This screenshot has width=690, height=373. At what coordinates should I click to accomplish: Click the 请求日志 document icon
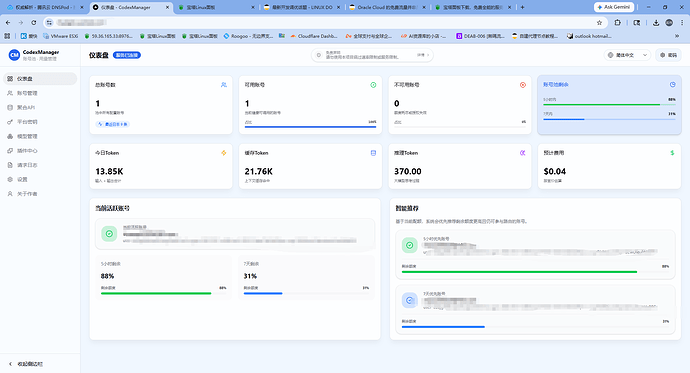[x=10, y=165]
